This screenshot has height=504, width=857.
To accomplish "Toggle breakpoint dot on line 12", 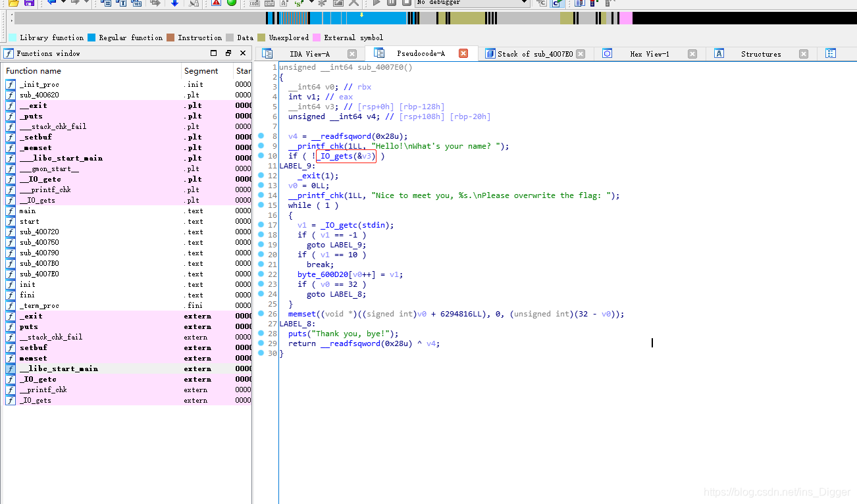I will (x=262, y=176).
